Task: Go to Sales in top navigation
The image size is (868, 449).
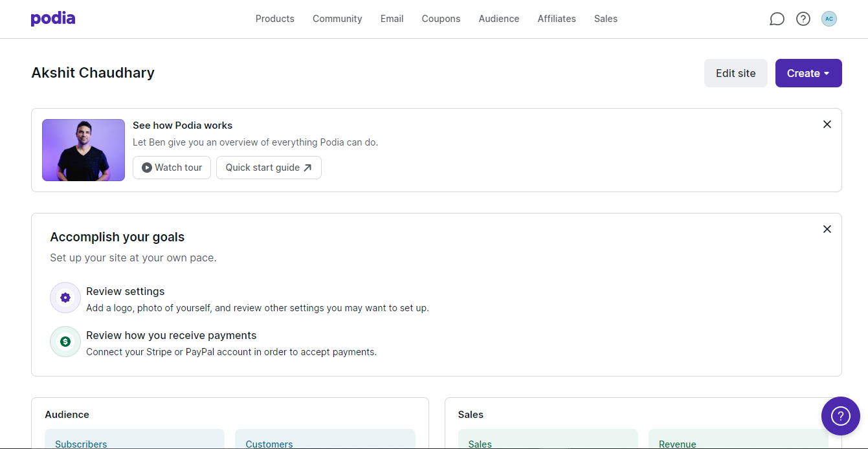Action: [x=606, y=19]
